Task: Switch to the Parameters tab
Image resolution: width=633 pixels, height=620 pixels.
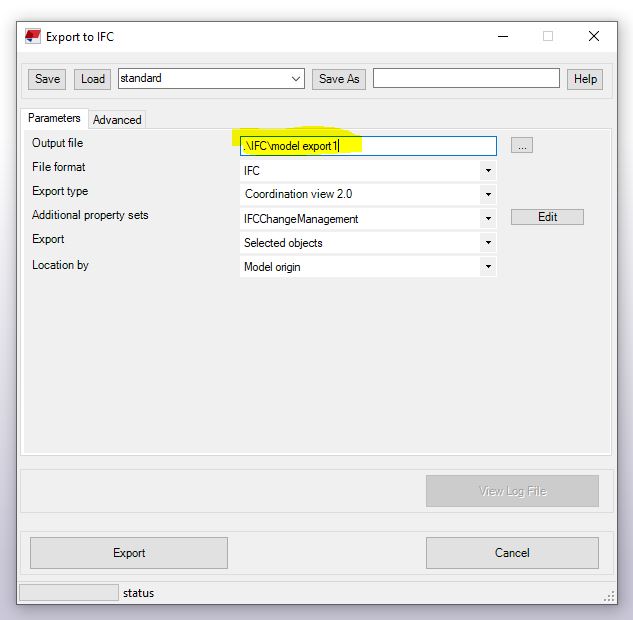Action: click(x=54, y=118)
